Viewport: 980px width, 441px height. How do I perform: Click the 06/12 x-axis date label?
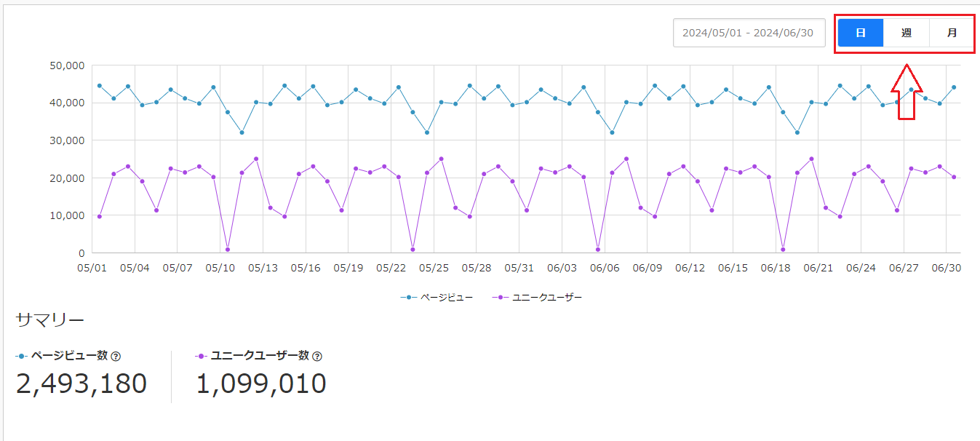690,268
